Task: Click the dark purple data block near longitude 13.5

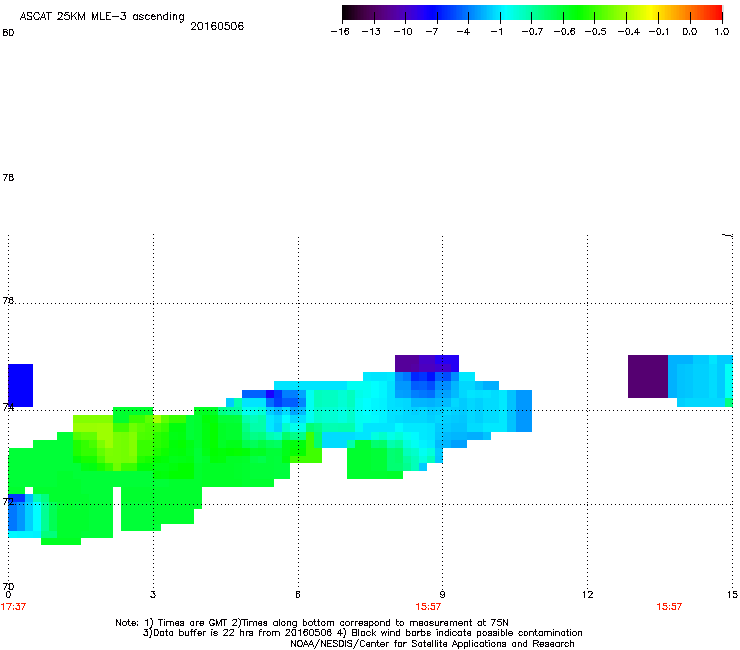Action: pyautogui.click(x=648, y=376)
